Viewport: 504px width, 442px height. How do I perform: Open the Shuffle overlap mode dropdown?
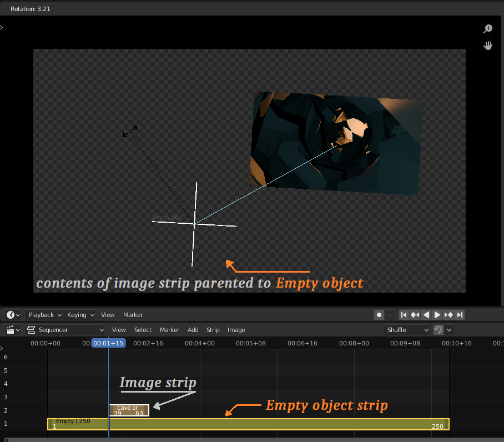(407, 330)
